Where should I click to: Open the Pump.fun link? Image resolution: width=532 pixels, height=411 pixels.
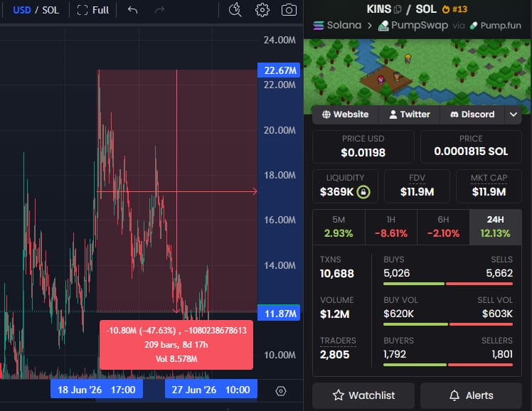point(495,26)
